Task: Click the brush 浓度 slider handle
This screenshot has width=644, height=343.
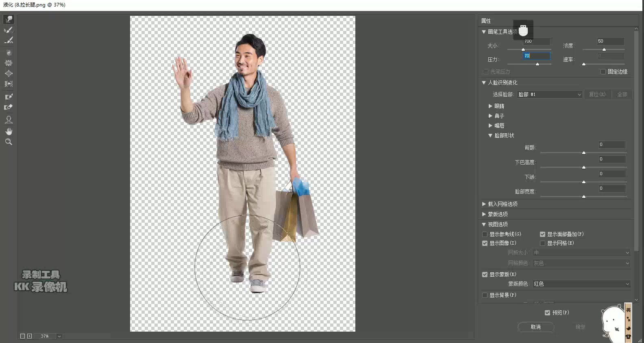Action: [x=604, y=50]
